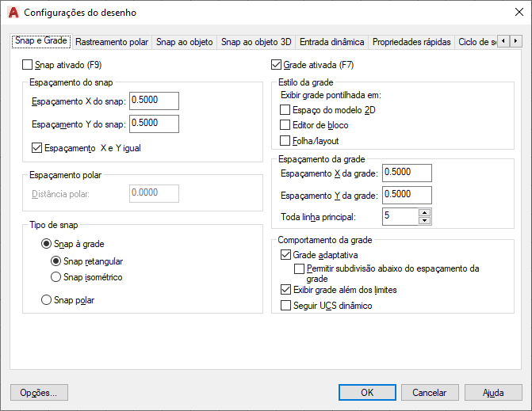Screen dimensions: 532x411
Task: Click the Cancelar button
Action: point(430,392)
